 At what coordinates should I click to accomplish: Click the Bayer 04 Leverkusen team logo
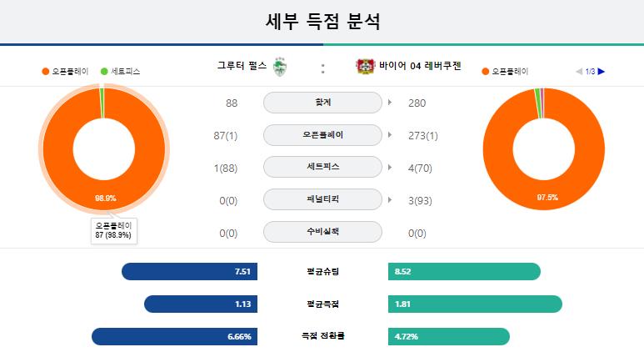(365, 66)
